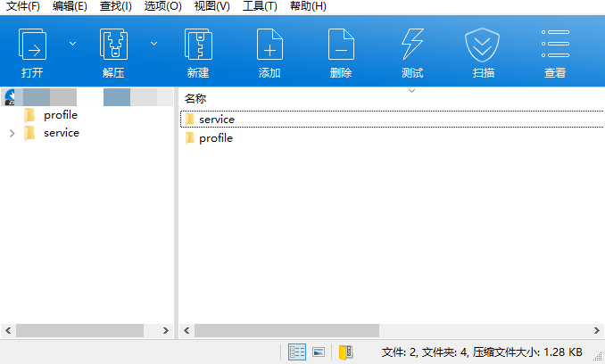Click the file list horizontal scrollbar thumb
The image size is (605, 364).
(x=286, y=330)
